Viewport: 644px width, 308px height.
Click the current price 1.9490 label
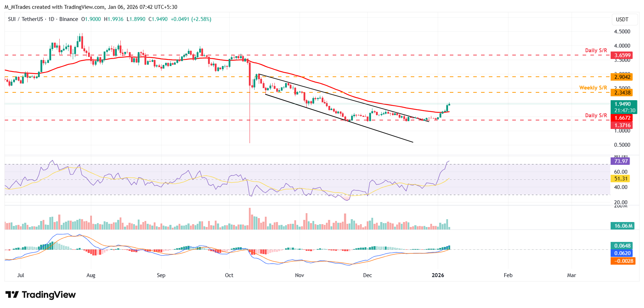tap(622, 104)
